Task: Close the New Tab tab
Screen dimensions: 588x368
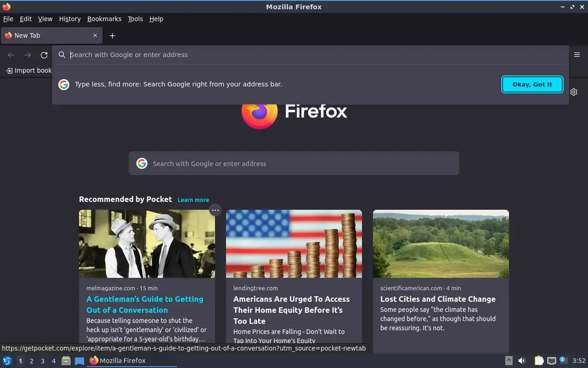Action: [95, 35]
